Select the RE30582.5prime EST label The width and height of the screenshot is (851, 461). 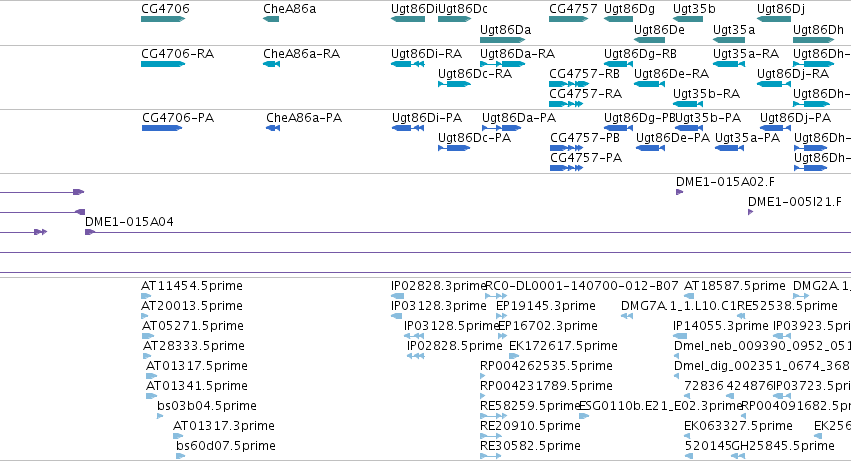tap(530, 447)
